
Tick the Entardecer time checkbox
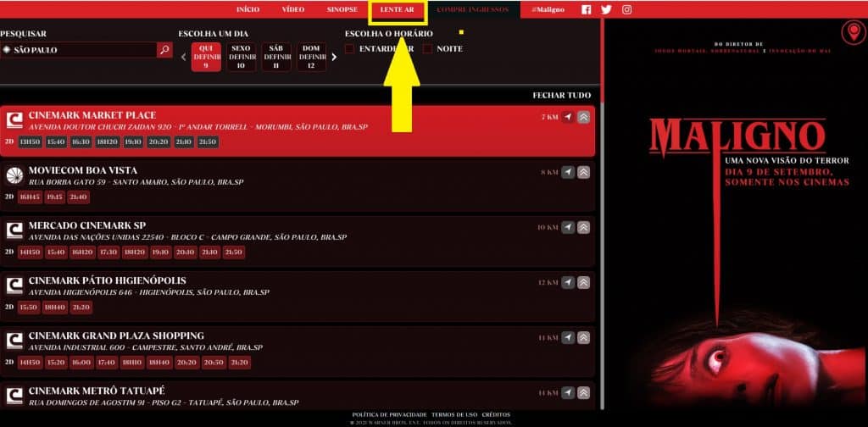[x=349, y=48]
